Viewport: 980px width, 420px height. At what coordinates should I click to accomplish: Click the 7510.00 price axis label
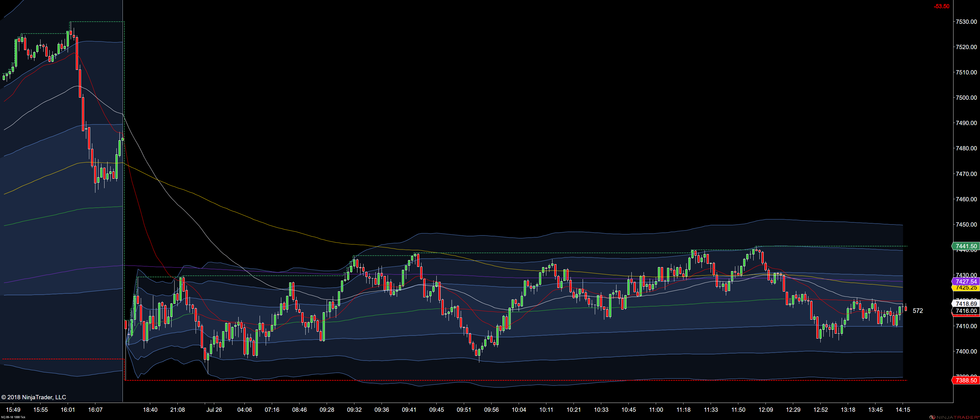(x=966, y=72)
